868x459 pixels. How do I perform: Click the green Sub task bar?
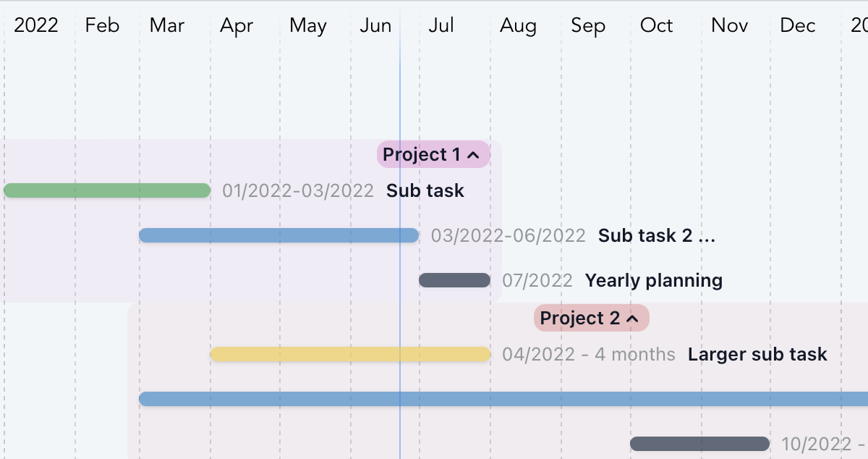coord(107,190)
